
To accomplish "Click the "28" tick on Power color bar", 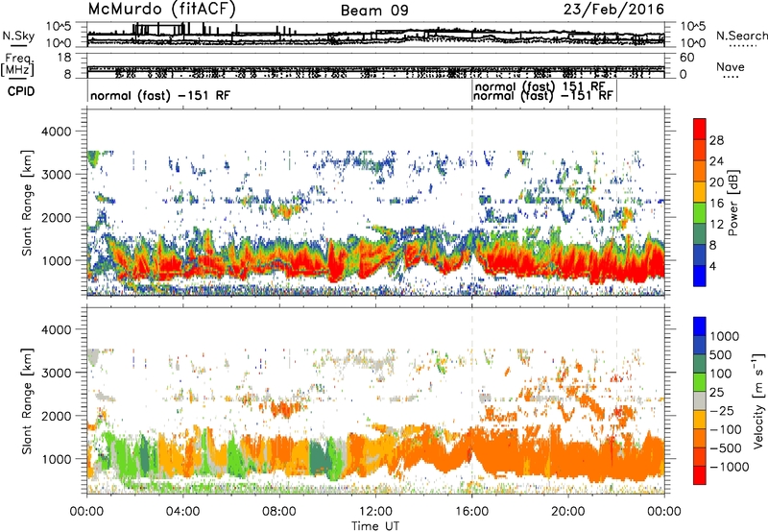I will 716,140.
